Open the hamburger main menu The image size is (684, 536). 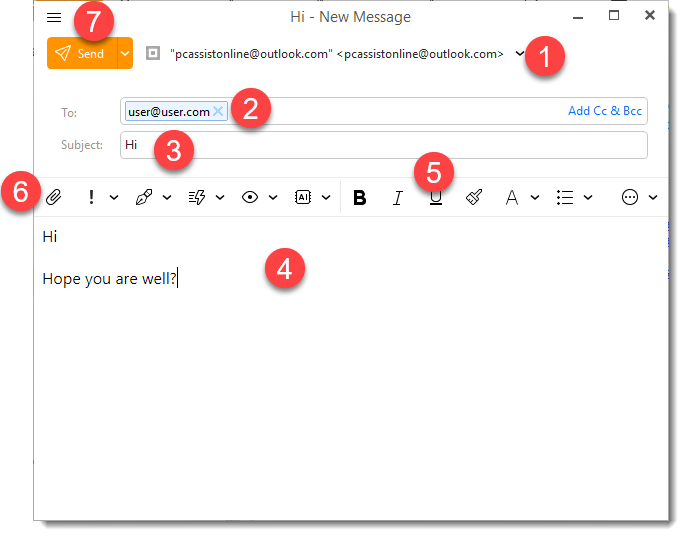[54, 17]
